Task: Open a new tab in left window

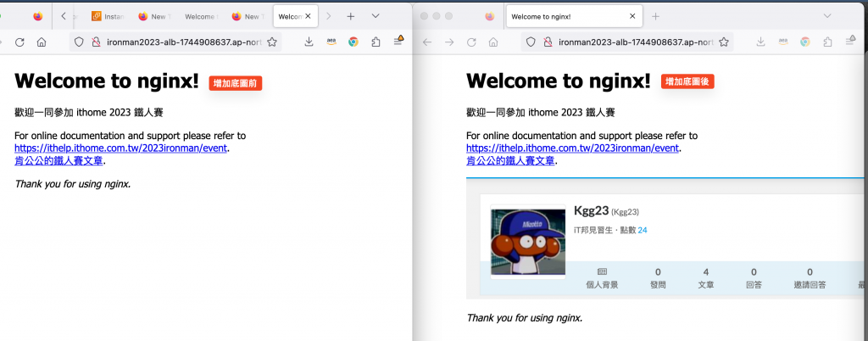Action: (350, 17)
